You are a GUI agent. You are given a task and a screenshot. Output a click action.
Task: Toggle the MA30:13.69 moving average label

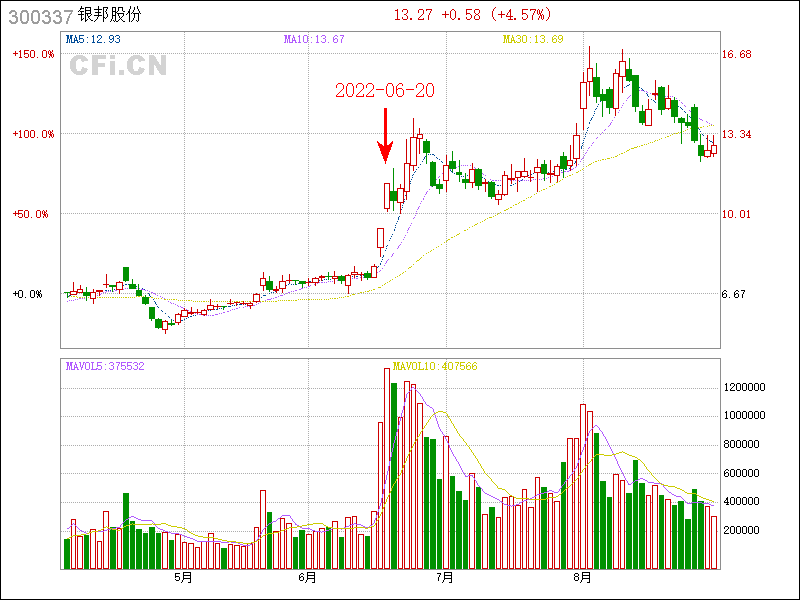pos(533,39)
